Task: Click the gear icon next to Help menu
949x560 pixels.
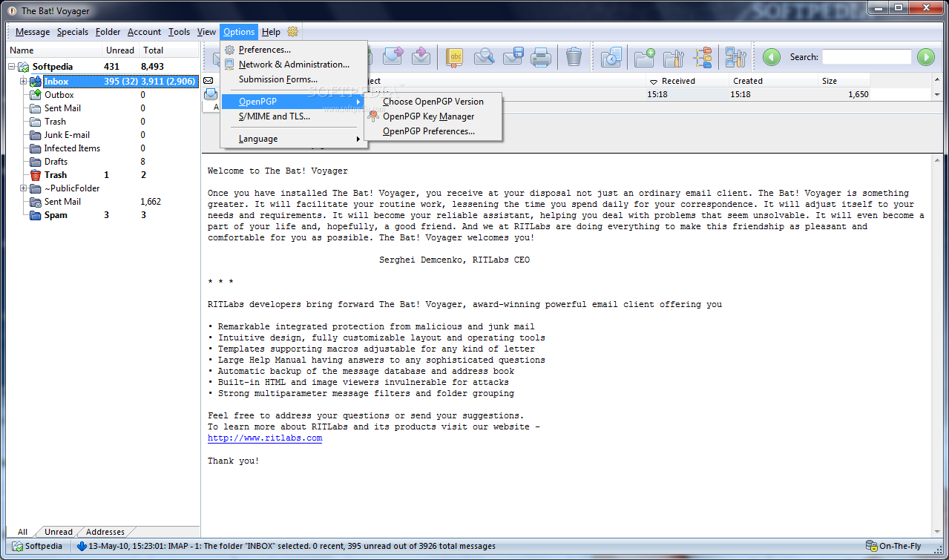Action: (292, 32)
